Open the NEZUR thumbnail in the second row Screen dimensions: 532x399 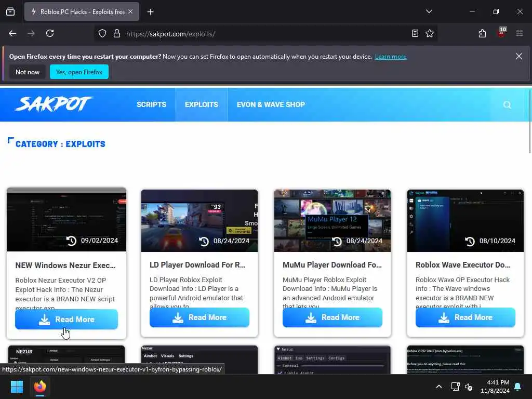pyautogui.click(x=66, y=354)
